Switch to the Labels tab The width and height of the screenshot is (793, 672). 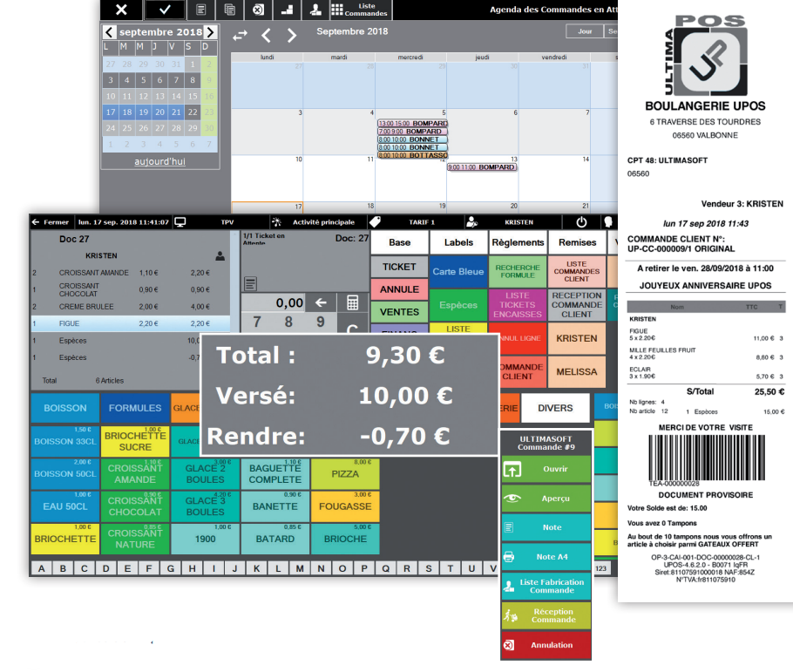click(x=458, y=242)
